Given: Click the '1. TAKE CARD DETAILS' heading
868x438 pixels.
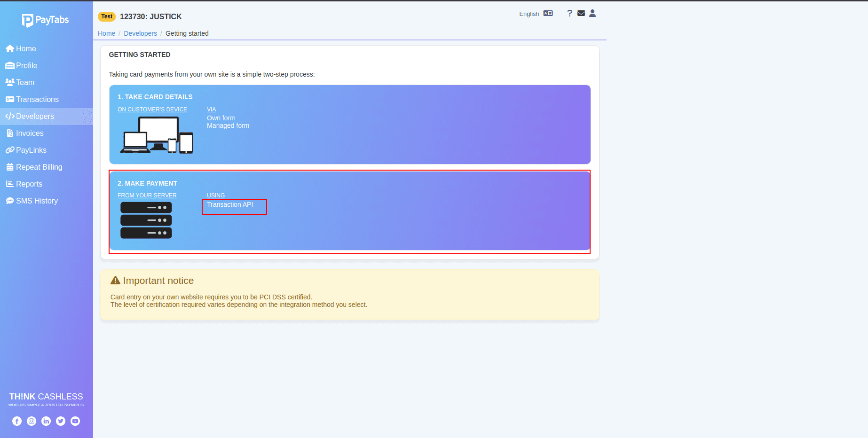Looking at the screenshot, I should point(155,97).
